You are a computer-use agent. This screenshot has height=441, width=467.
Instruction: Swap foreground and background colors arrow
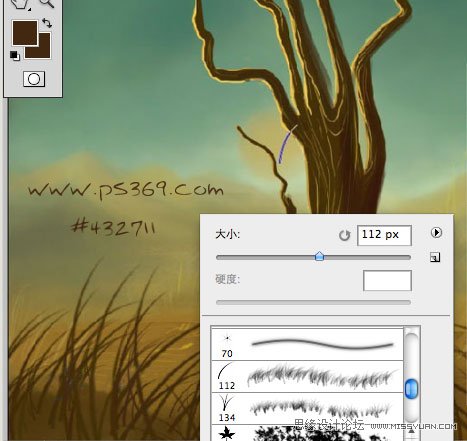(x=47, y=23)
